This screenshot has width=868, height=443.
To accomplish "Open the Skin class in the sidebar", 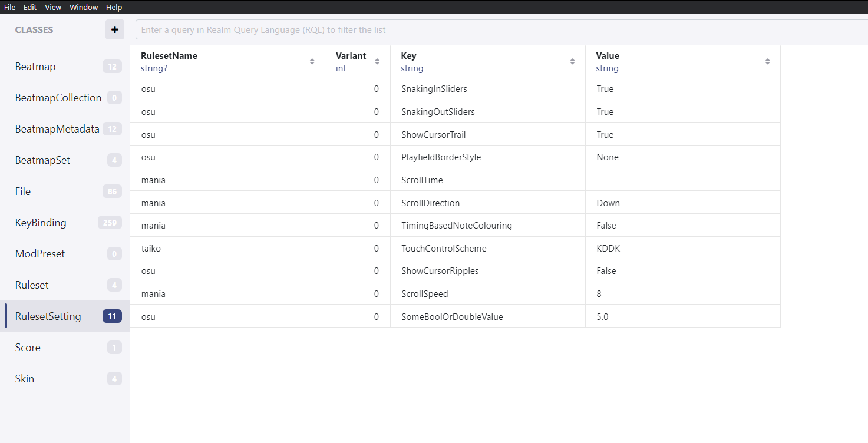I will (x=24, y=378).
